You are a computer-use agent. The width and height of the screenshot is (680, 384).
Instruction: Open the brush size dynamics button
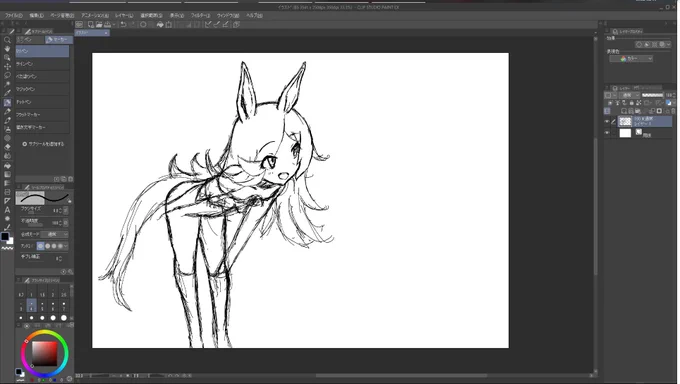[x=66, y=210]
